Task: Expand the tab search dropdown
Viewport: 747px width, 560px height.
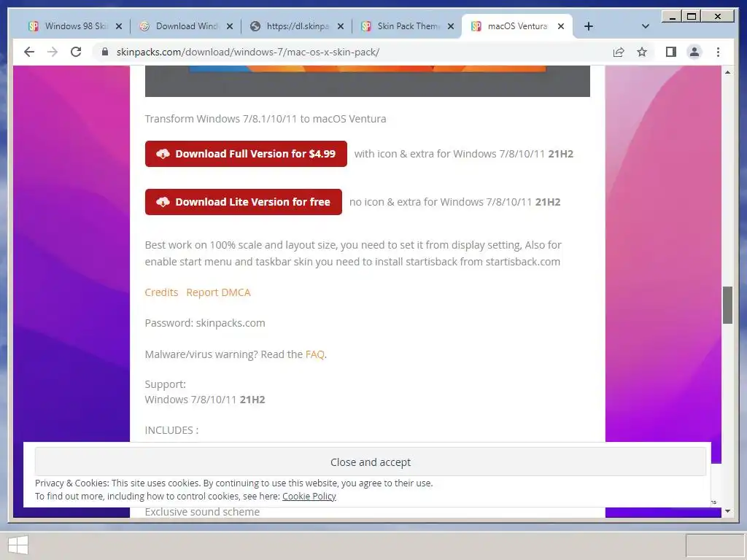Action: coord(646,26)
